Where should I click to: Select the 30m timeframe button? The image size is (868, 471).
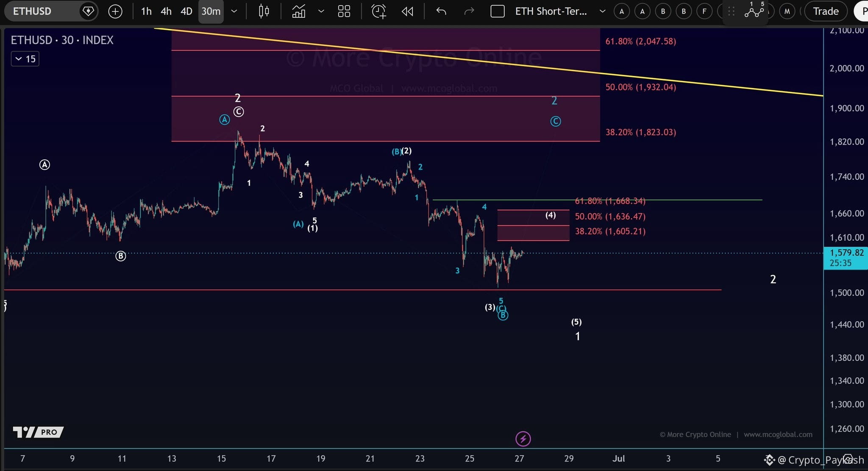click(211, 11)
